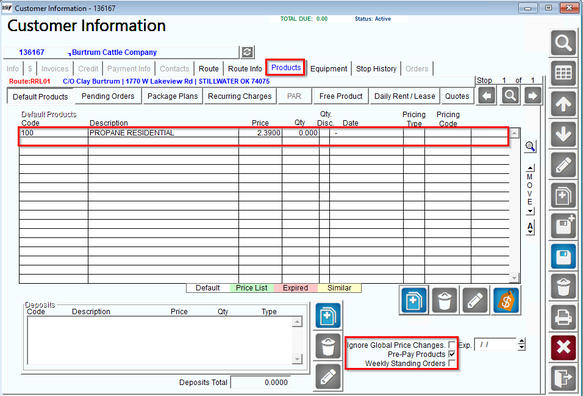Open the Recurring Charges sub-tab
The image size is (583, 396).
tap(240, 96)
